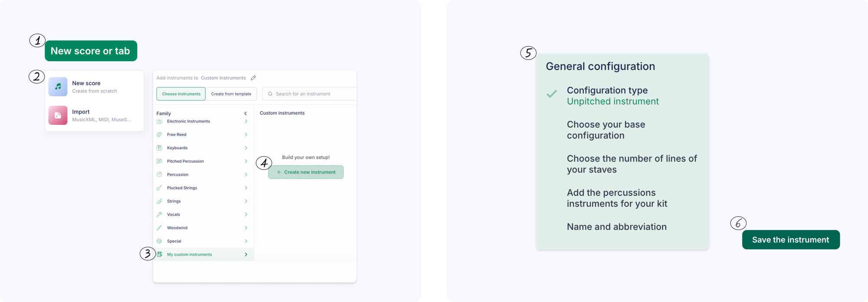Screen dimensions: 868x302
Task: Click the Search for an instrument field
Action: tap(309, 94)
